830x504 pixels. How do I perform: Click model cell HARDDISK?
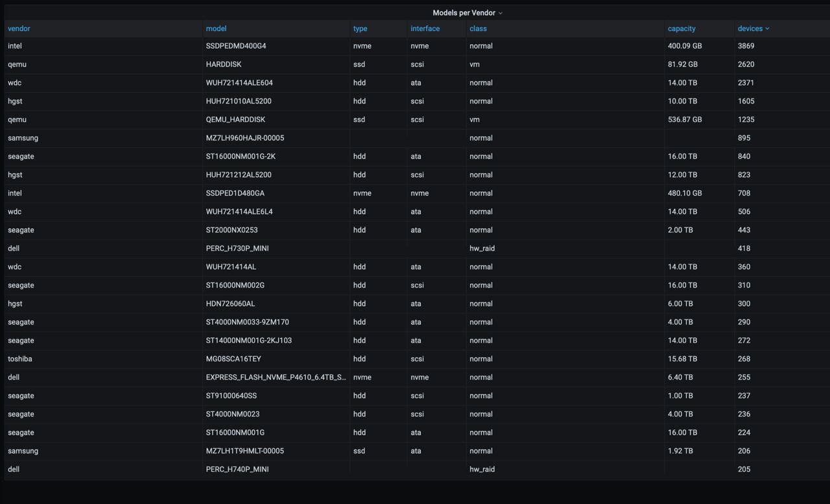pyautogui.click(x=224, y=64)
